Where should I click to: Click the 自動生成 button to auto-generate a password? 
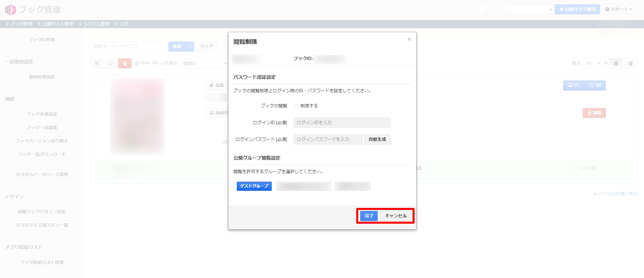pos(377,140)
